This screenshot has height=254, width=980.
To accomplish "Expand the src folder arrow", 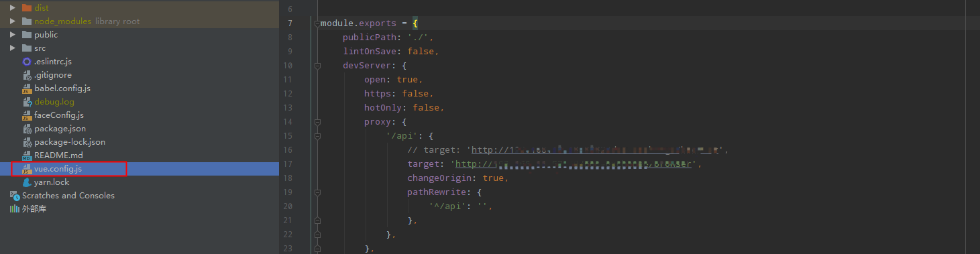I will pos(13,48).
